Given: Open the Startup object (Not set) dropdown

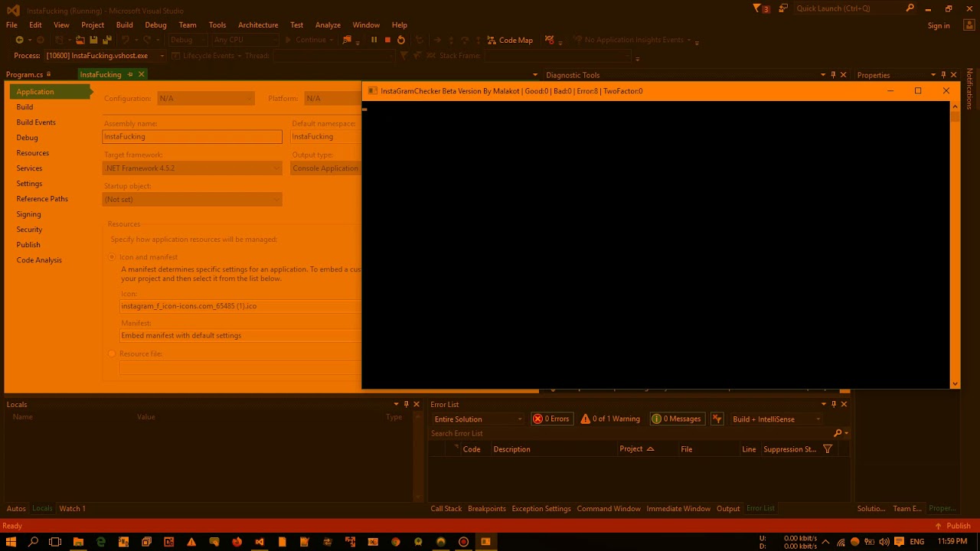Looking at the screenshot, I should [192, 199].
